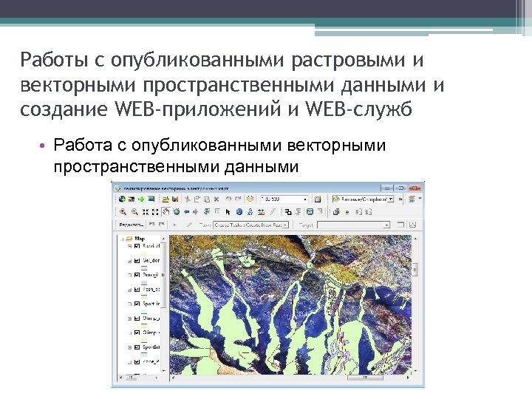
Task: Click the colored layers stack icon at toolbar end
Action: coord(412,199)
